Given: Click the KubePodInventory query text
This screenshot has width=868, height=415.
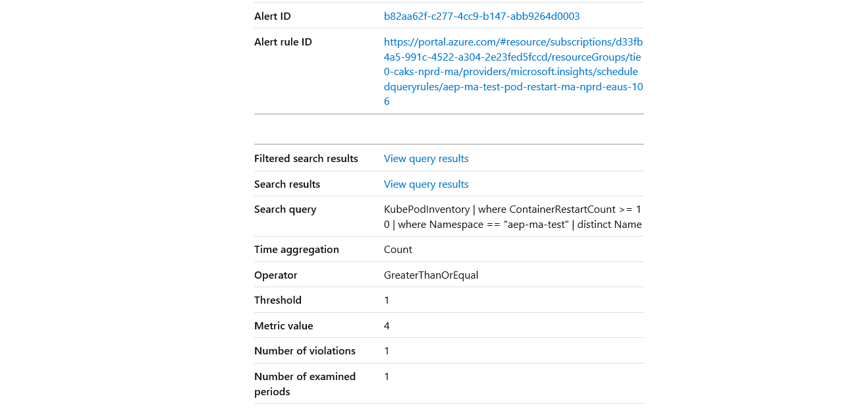Looking at the screenshot, I should tap(512, 217).
